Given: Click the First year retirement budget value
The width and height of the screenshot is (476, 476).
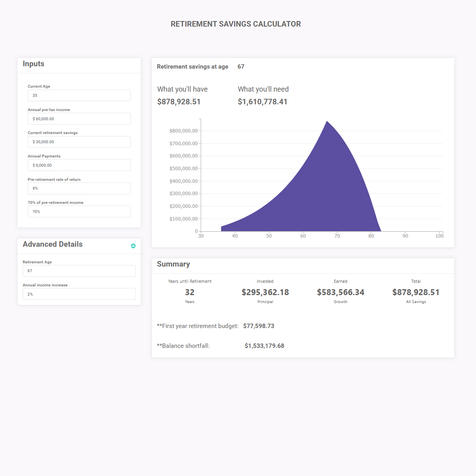Looking at the screenshot, I should (259, 326).
